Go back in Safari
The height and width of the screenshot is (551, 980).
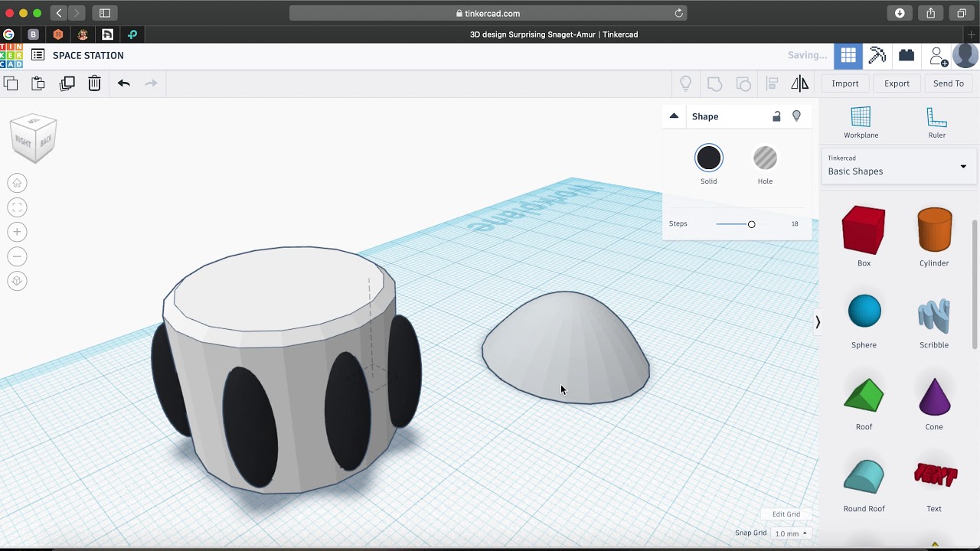point(59,13)
